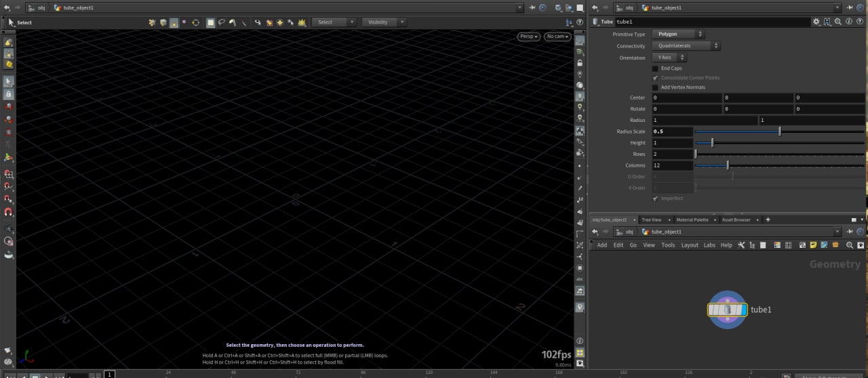Select the lasso picking tool icon
Image resolution: width=868 pixels, height=378 pixels.
click(222, 22)
